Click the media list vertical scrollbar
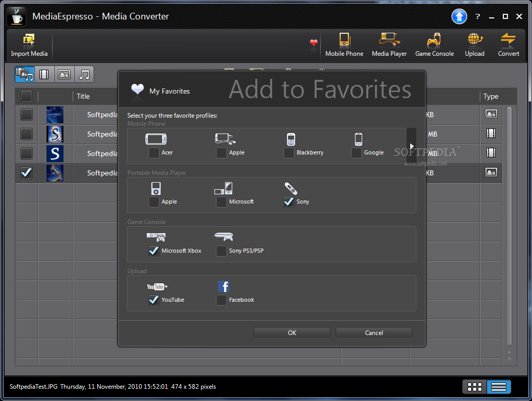 [509, 226]
